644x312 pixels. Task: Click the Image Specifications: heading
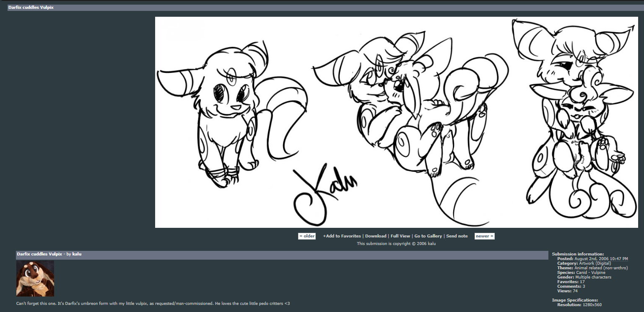(575, 300)
